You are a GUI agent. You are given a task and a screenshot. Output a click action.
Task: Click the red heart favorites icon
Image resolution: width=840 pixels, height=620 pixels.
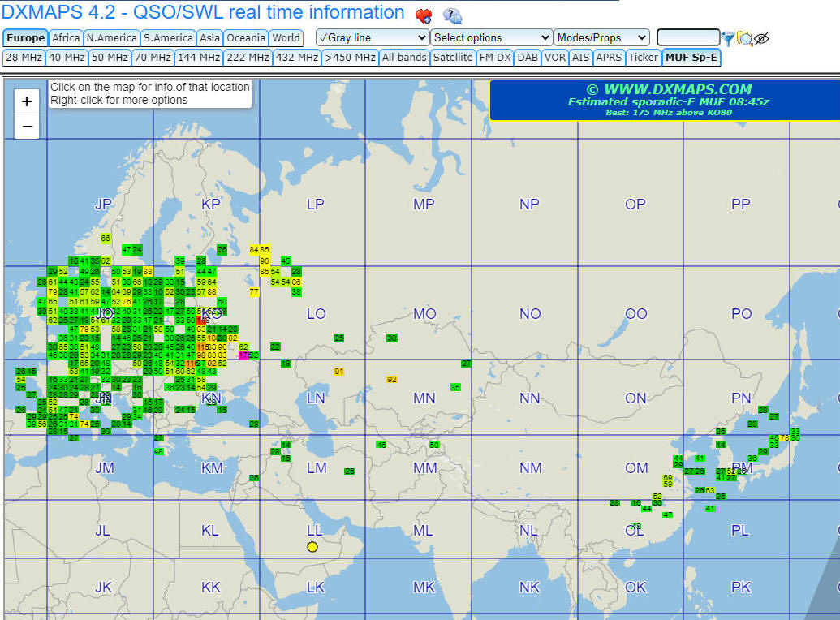pyautogui.click(x=424, y=15)
